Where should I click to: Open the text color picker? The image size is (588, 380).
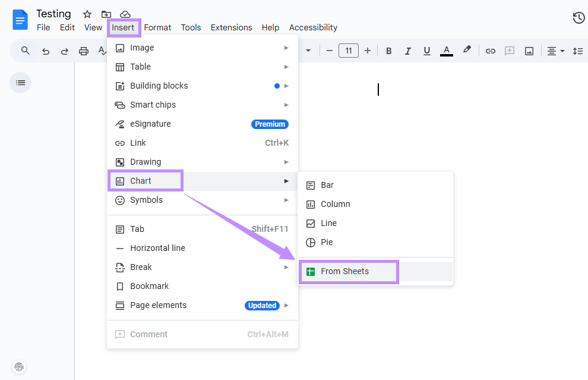[x=446, y=51]
